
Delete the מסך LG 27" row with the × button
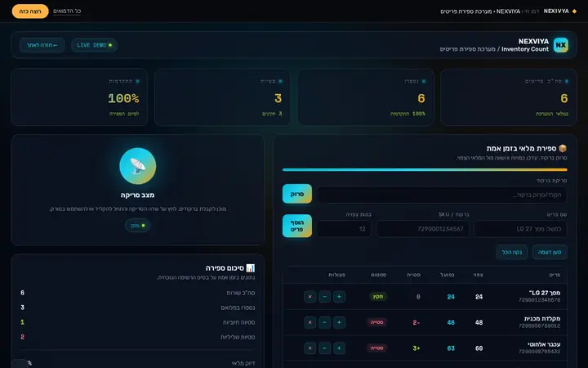pos(310,297)
